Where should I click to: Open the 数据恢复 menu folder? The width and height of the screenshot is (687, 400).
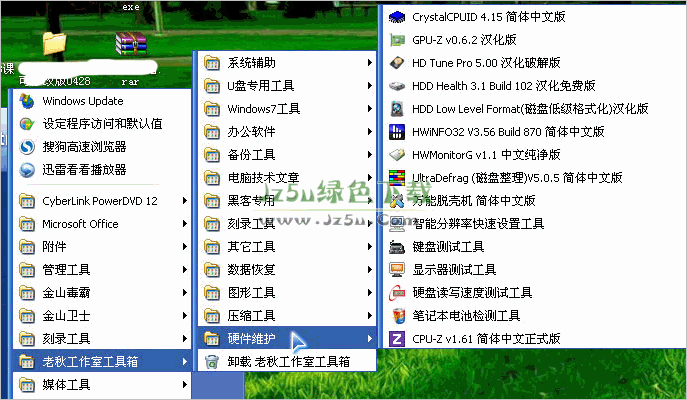287,269
